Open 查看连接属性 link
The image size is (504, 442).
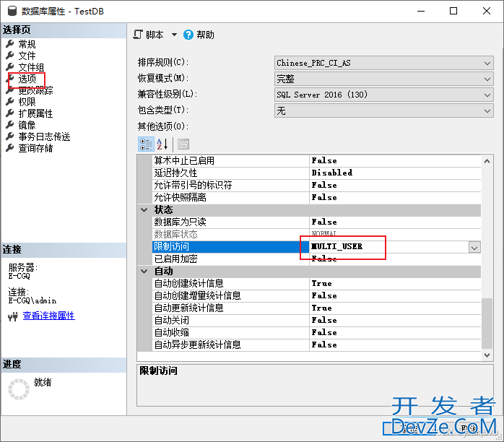tap(48, 316)
